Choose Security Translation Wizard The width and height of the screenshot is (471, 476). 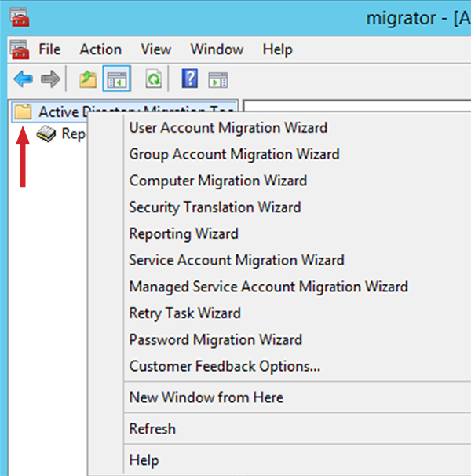(215, 207)
